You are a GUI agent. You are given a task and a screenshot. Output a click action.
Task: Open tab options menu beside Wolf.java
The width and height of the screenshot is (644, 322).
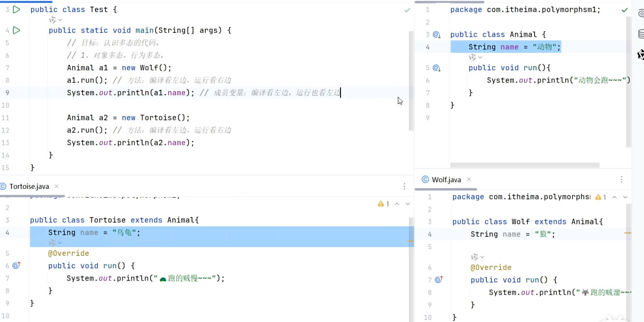click(x=622, y=180)
